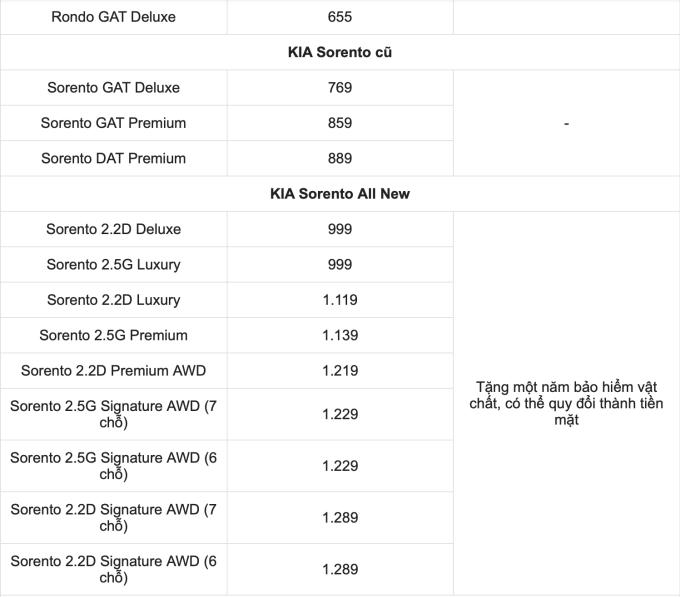Click the 889 price value

coord(340,158)
